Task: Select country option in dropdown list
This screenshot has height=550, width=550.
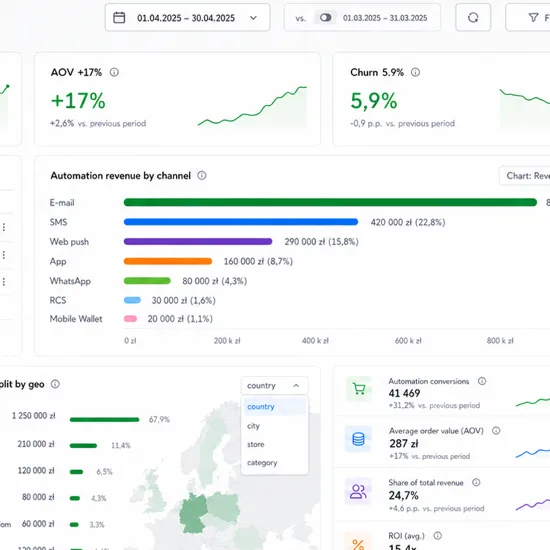Action: tap(274, 407)
